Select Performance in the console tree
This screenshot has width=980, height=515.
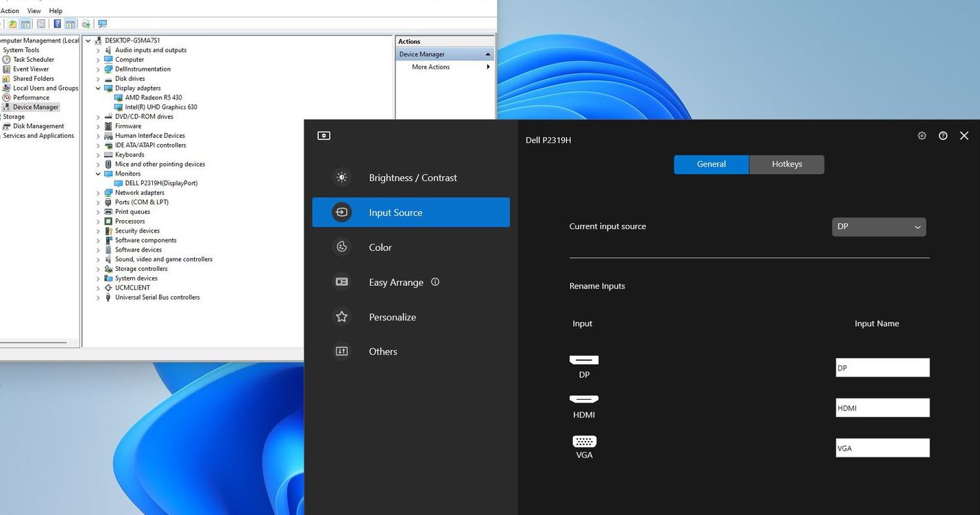point(31,97)
